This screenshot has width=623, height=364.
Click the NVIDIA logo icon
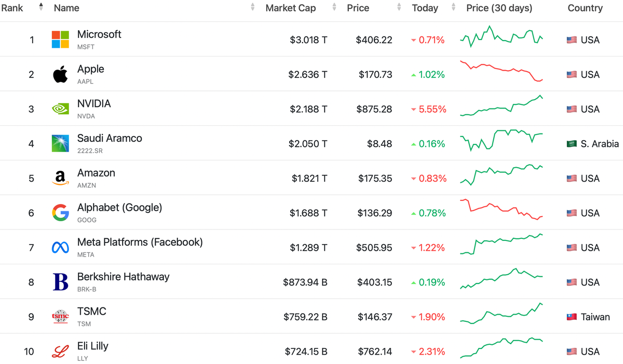(60, 109)
